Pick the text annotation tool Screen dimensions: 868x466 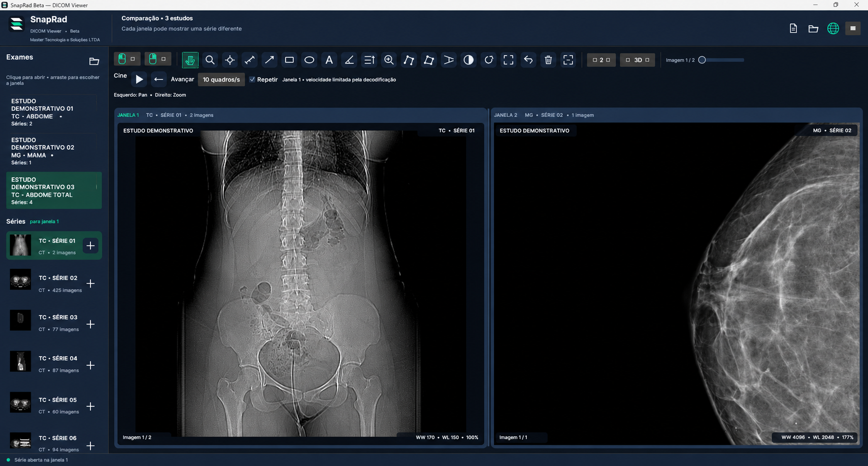(x=329, y=60)
